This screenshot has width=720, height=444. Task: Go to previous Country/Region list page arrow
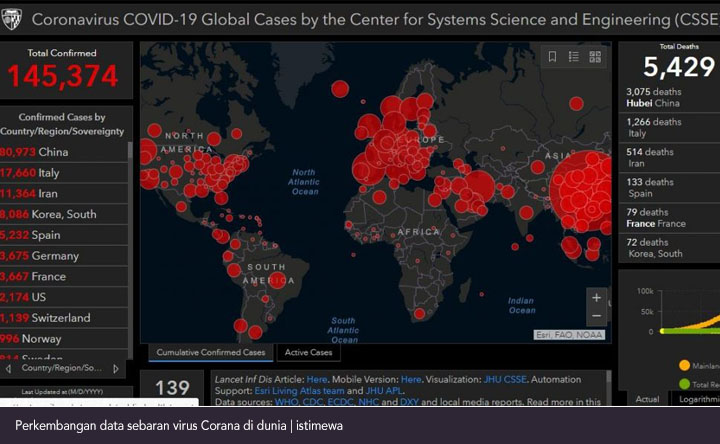click(x=9, y=368)
